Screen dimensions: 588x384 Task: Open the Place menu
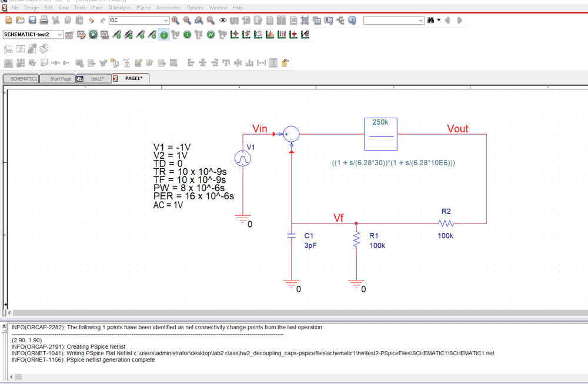point(96,8)
